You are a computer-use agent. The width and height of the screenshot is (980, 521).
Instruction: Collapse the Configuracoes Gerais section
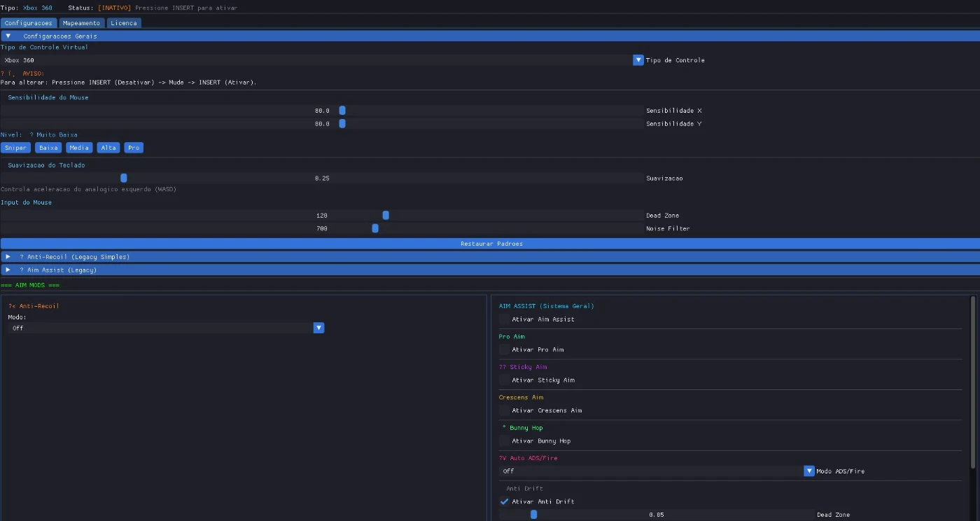point(8,36)
